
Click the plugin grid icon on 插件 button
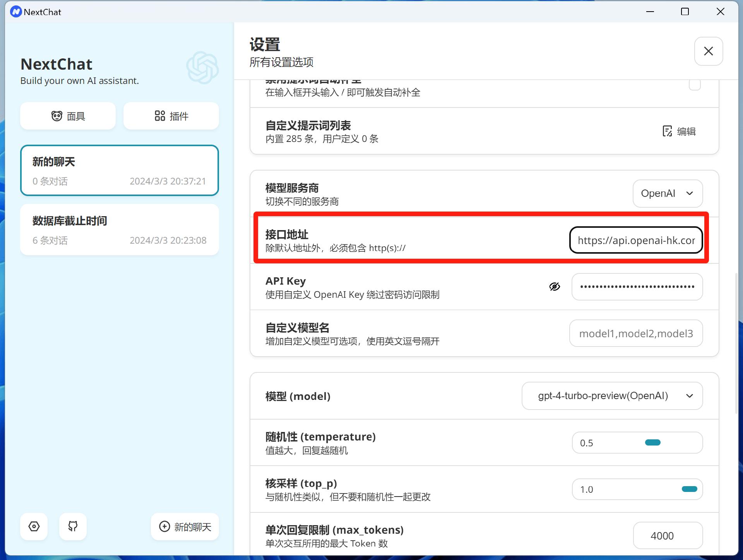click(160, 116)
